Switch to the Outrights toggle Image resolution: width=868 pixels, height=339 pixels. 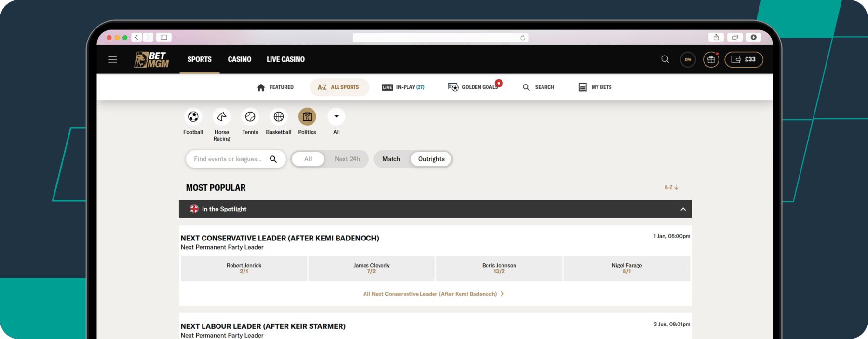click(x=431, y=159)
